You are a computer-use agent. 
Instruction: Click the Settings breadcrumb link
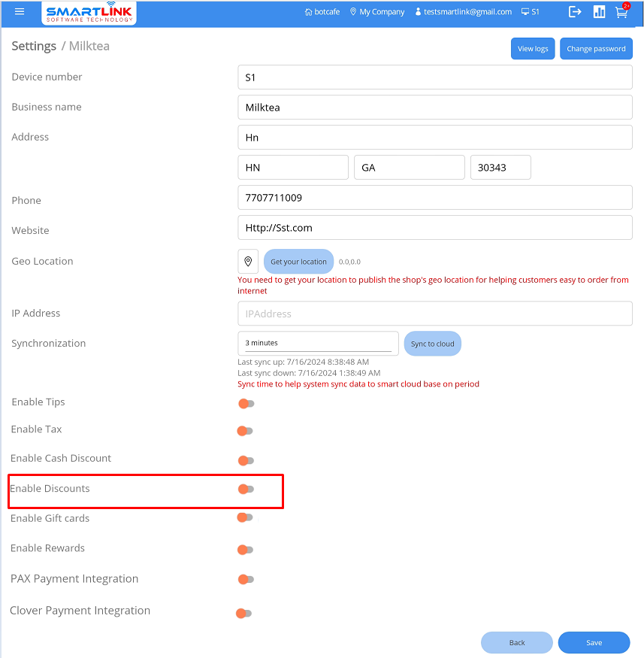[33, 47]
